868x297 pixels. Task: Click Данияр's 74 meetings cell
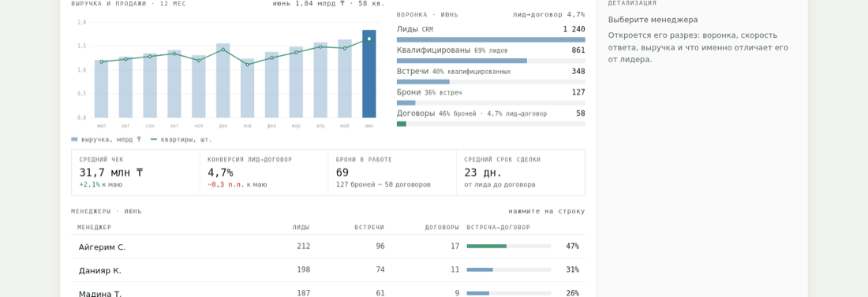pos(380,270)
